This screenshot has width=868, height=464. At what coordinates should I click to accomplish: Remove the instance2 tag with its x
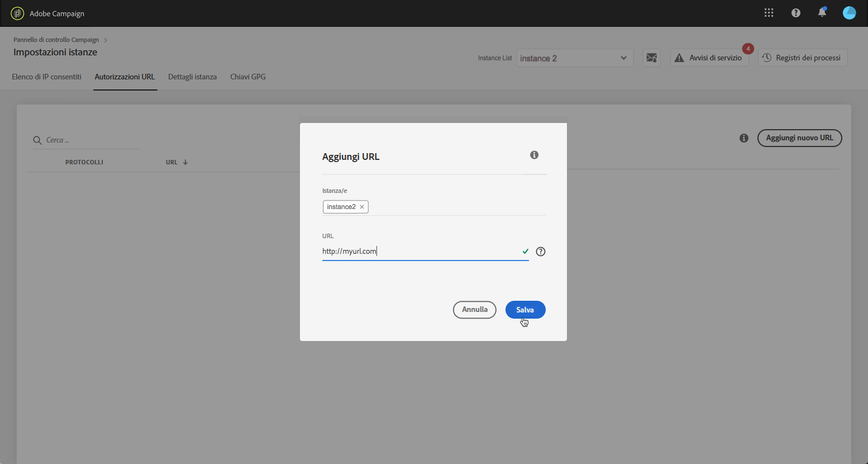(362, 207)
